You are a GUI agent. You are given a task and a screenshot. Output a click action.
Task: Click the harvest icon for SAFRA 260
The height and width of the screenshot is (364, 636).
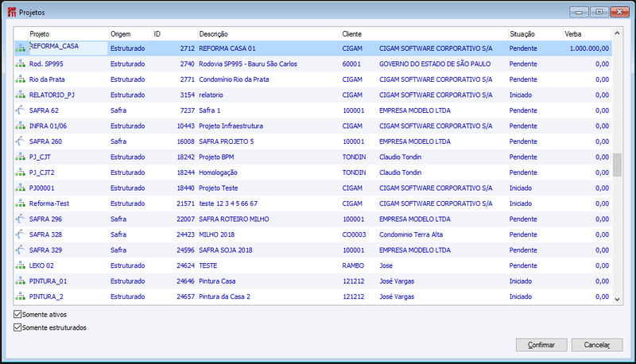[x=21, y=141]
